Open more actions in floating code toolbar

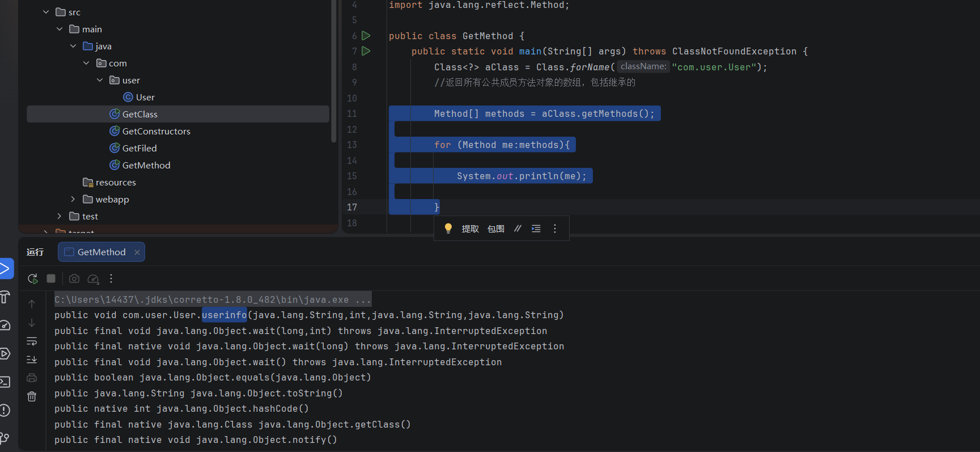[x=555, y=229]
